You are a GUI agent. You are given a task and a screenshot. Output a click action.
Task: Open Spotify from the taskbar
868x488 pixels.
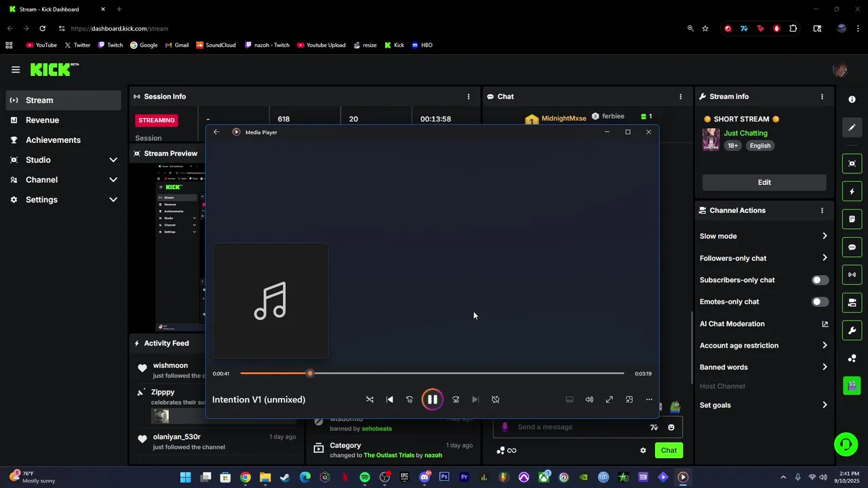[365, 477]
